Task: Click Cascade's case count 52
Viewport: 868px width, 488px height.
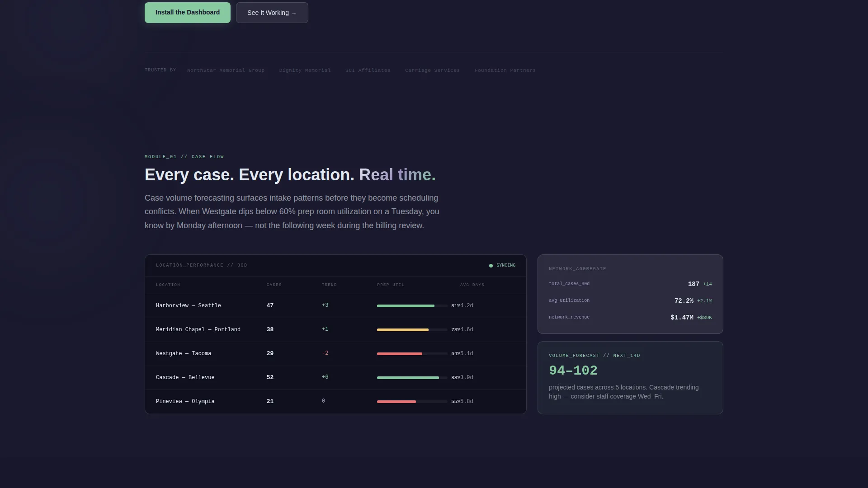Action: (270, 378)
